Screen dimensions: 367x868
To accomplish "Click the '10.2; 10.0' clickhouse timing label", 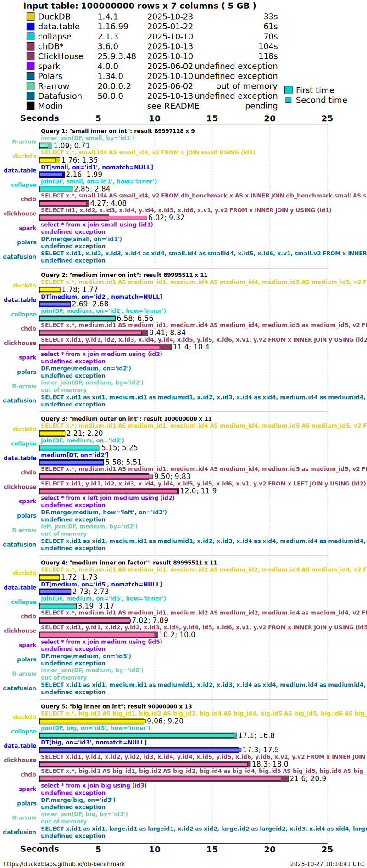I will [x=177, y=635].
